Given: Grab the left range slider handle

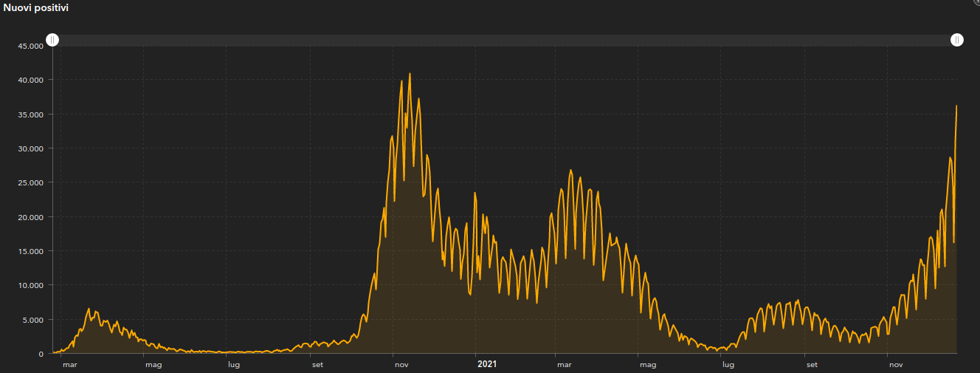Looking at the screenshot, I should pyautogui.click(x=52, y=40).
